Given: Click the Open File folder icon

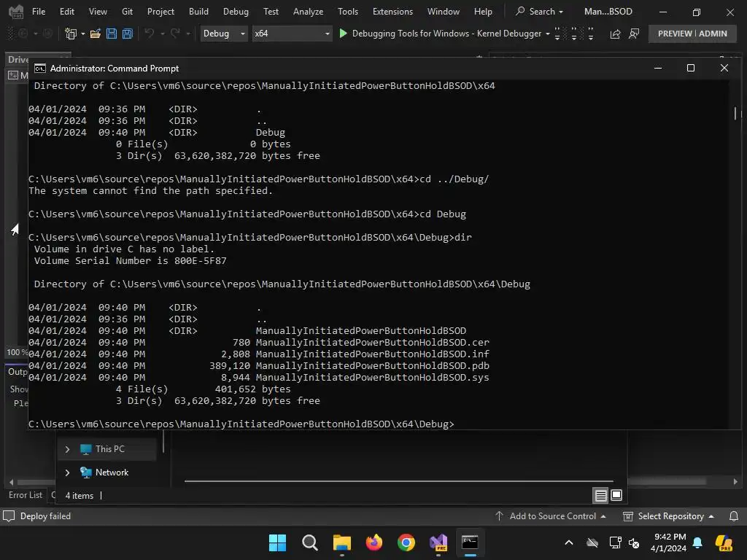Looking at the screenshot, I should (x=96, y=34).
